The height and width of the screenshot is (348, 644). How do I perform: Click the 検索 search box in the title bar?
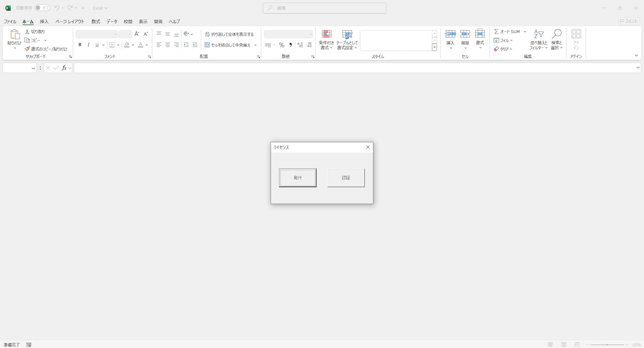[x=325, y=8]
